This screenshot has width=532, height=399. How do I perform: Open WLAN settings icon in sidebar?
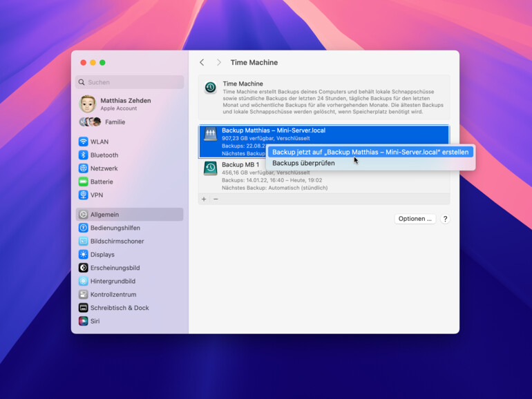pos(83,142)
